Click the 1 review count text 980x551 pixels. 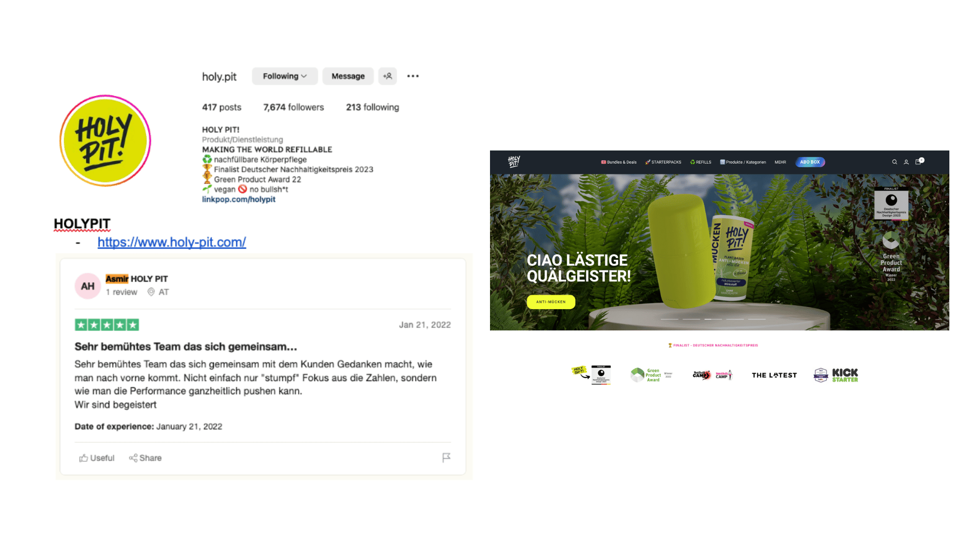(121, 292)
